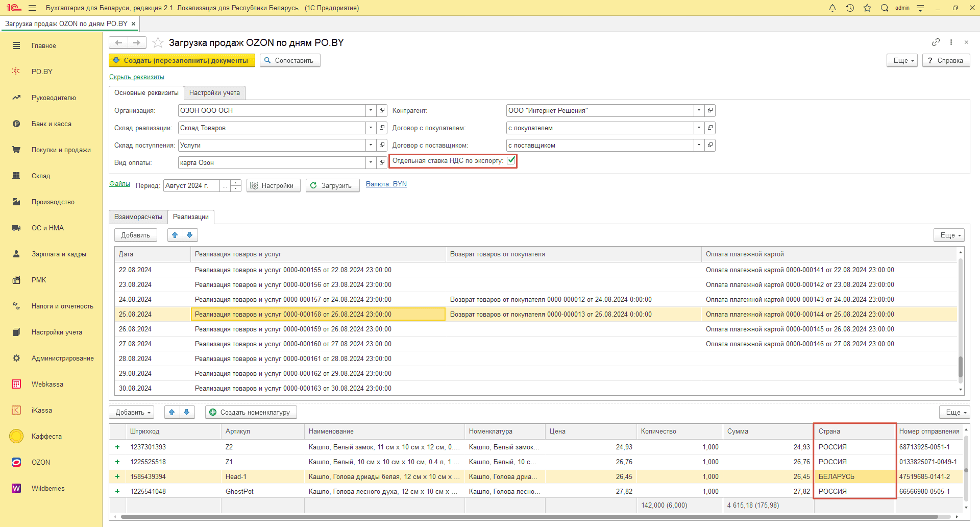The width and height of the screenshot is (980, 527).
Task: Switch to Основные реквизиты tab
Action: [146, 92]
